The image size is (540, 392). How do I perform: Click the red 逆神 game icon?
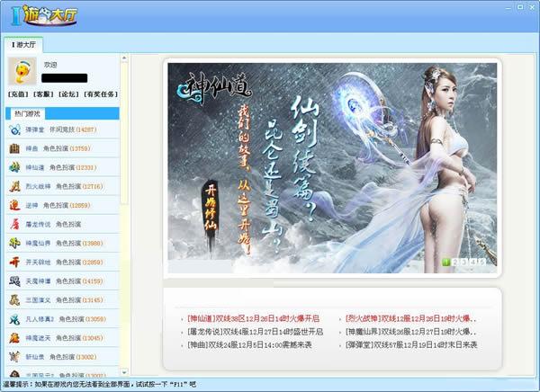[x=14, y=205]
